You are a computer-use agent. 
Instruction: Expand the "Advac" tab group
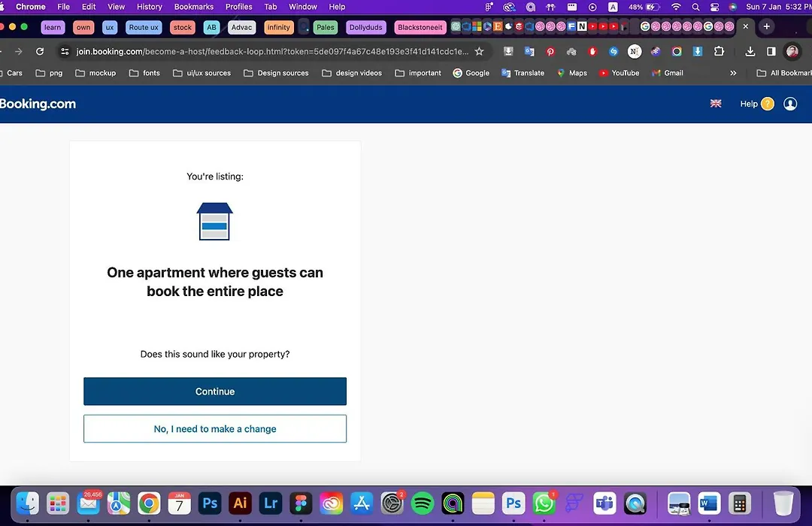pos(242,28)
